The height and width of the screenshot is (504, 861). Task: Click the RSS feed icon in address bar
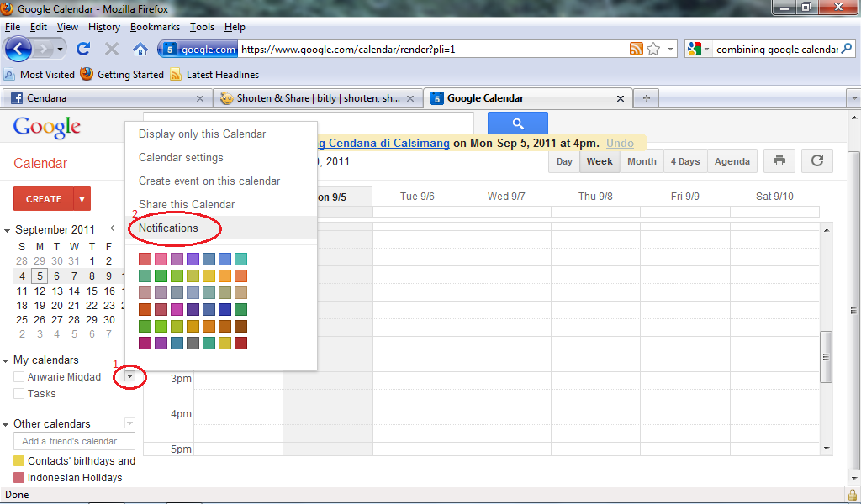pyautogui.click(x=636, y=50)
